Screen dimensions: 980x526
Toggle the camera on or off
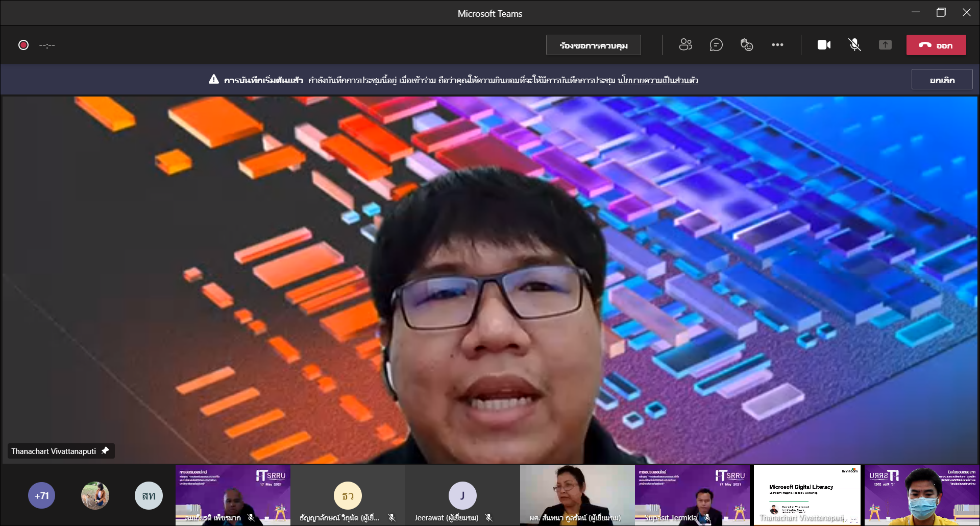pos(824,45)
